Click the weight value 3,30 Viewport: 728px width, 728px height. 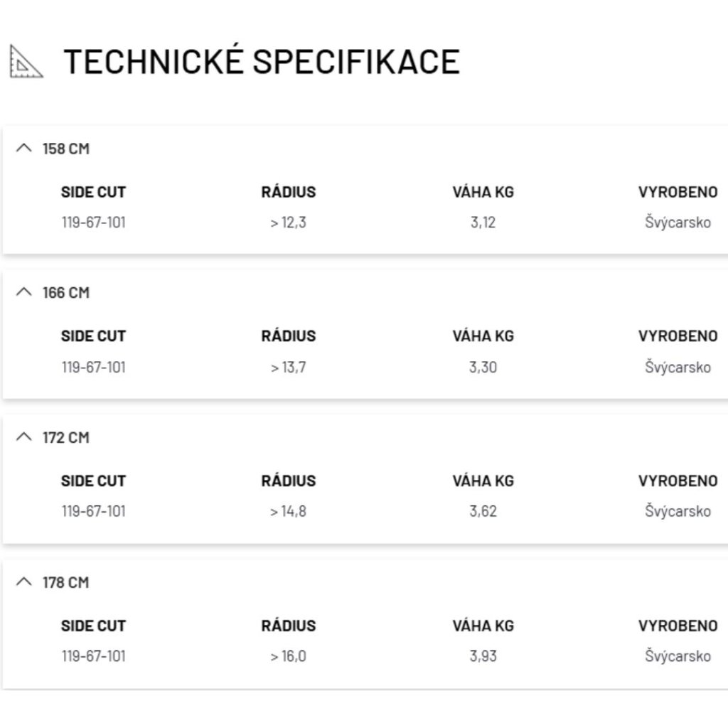tap(483, 368)
